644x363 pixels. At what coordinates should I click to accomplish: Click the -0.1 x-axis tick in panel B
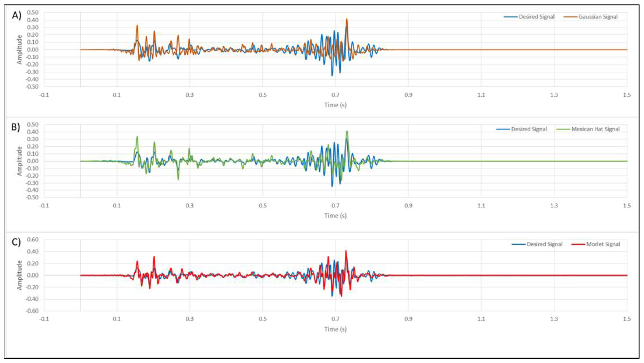44,206
